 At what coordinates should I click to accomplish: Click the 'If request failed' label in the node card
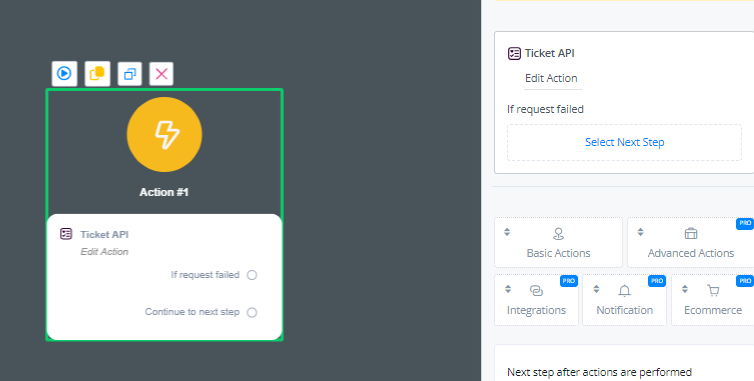205,275
